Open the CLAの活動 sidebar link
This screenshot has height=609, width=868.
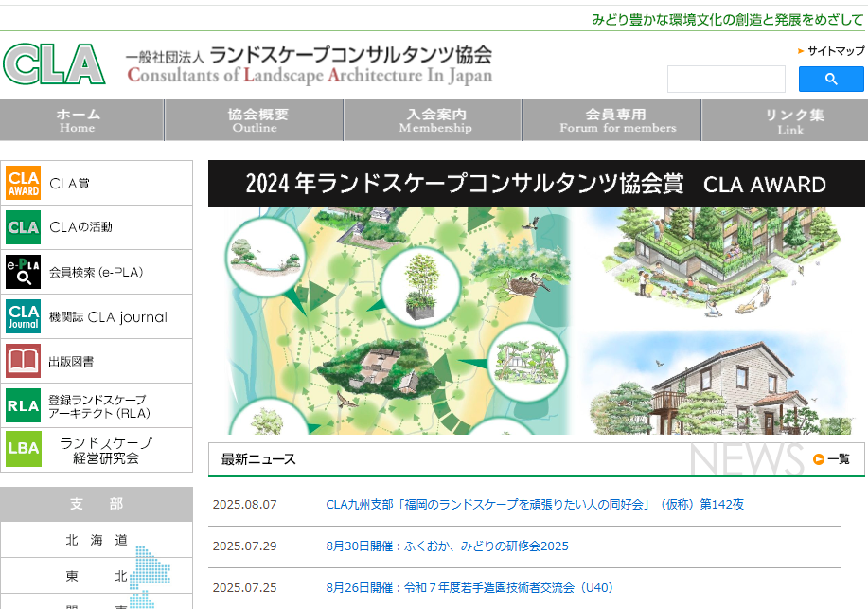pos(80,227)
